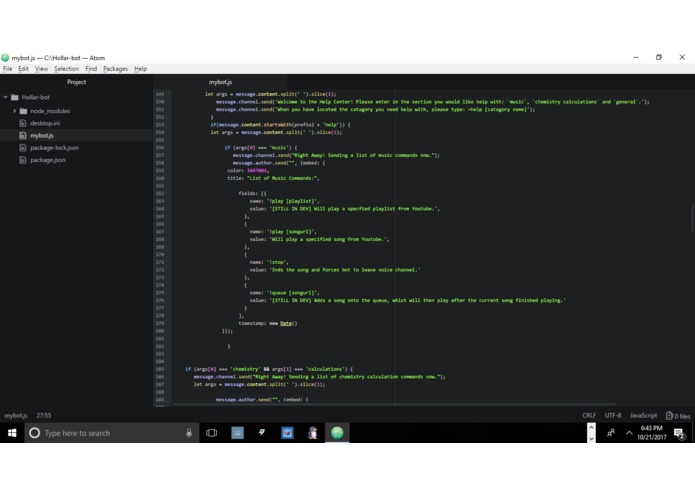
Task: Open package.json from the tree
Action: click(48, 160)
